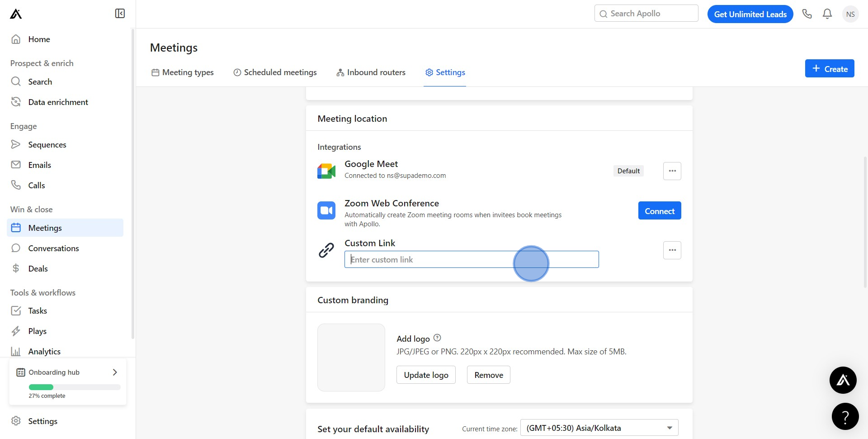Open the Apollo assistant floating button
The image size is (868, 439).
point(843,380)
